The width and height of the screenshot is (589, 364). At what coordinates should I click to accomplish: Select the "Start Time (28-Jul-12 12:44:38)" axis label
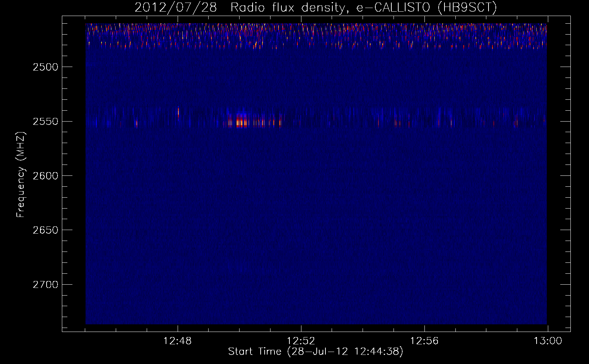[316, 352]
